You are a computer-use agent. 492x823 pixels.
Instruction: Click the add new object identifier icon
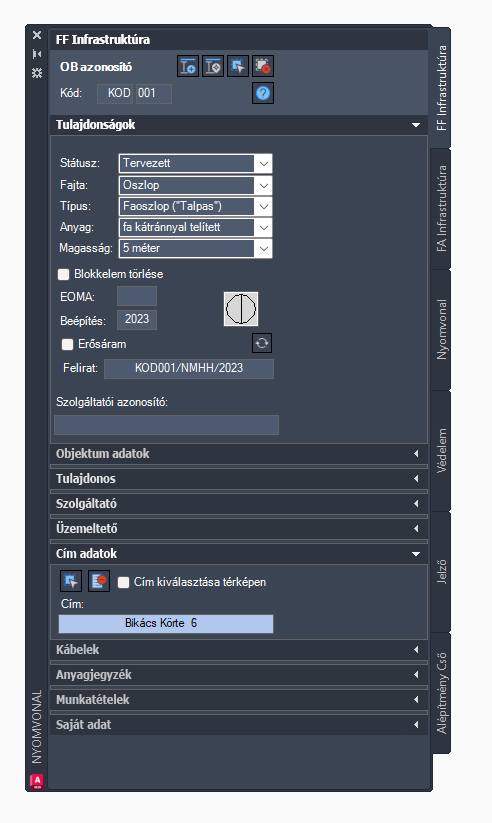[188, 66]
